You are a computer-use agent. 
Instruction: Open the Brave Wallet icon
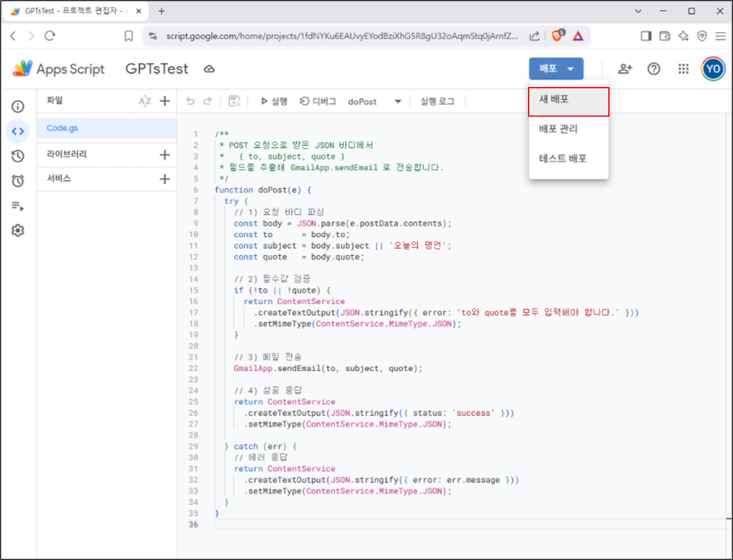tap(664, 36)
